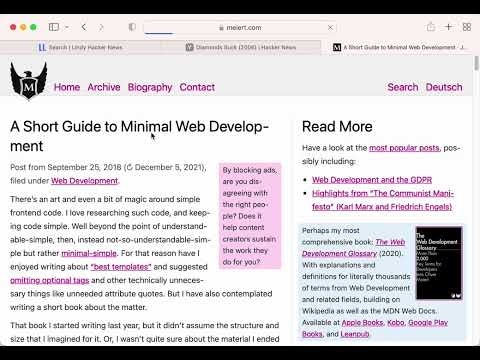Click the page vertical scrollbar thumb
This screenshot has height=360, width=480.
point(477,63)
